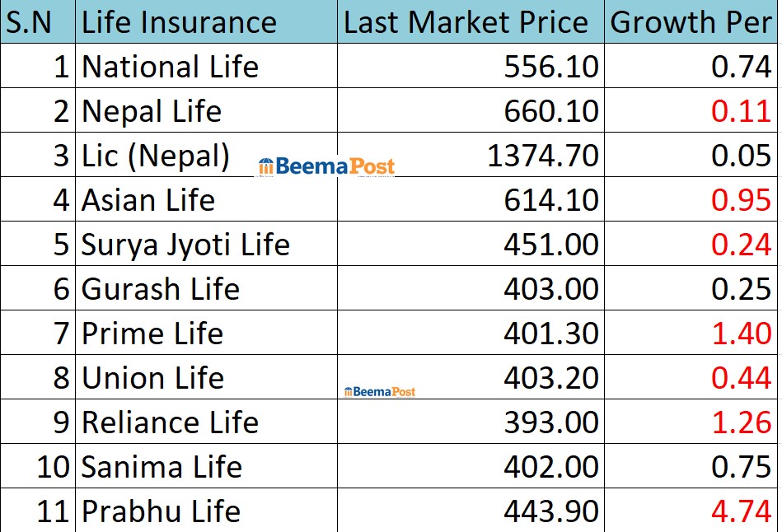Select the S.N column header
This screenshot has height=532, width=782.
coord(37,22)
